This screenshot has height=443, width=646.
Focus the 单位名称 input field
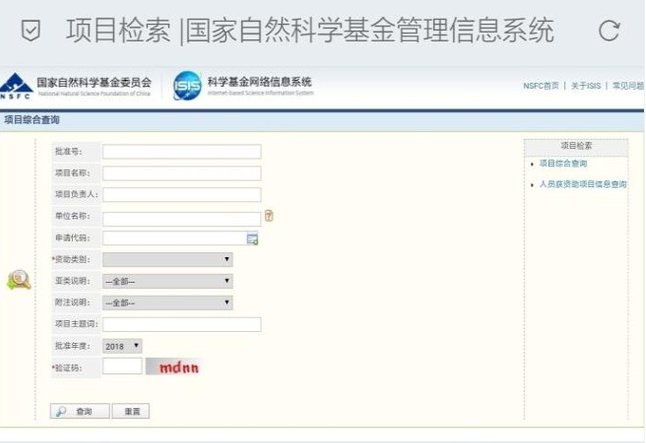(182, 218)
